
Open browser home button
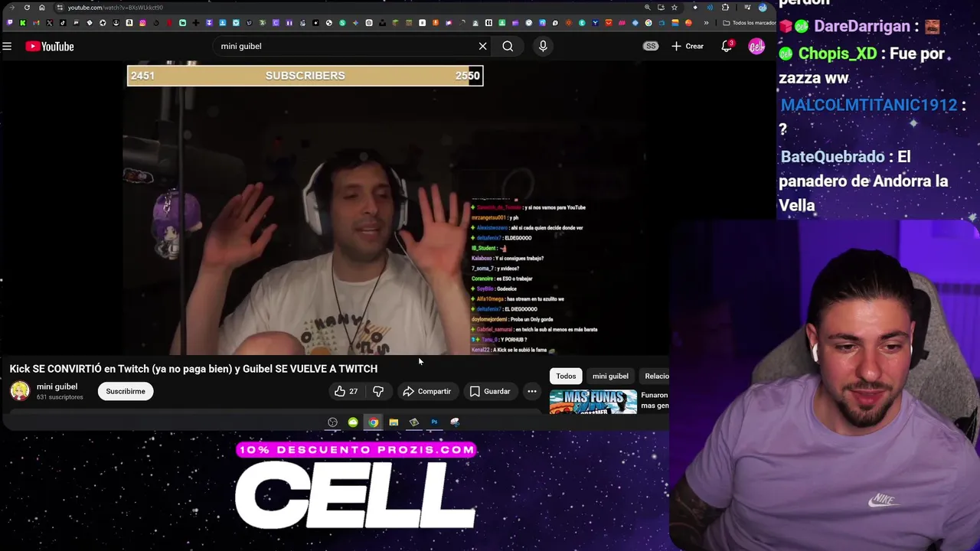coord(41,8)
